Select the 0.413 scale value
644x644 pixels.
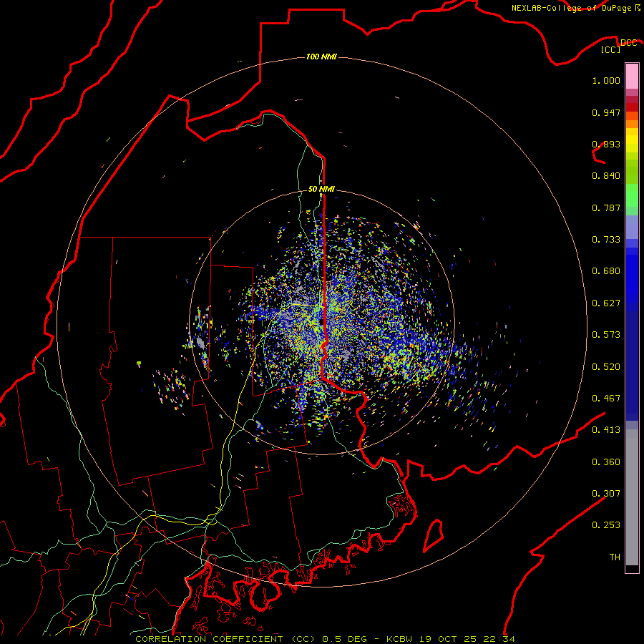(x=606, y=430)
